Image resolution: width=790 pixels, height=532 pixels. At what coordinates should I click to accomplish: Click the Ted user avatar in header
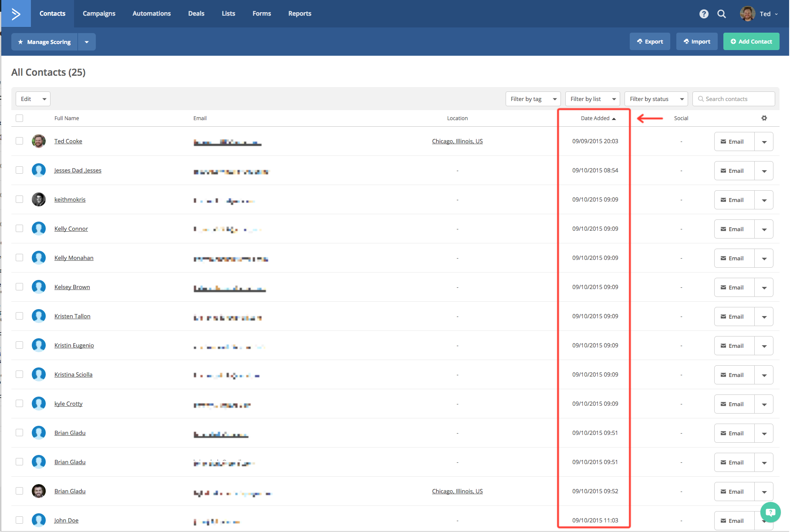click(747, 14)
